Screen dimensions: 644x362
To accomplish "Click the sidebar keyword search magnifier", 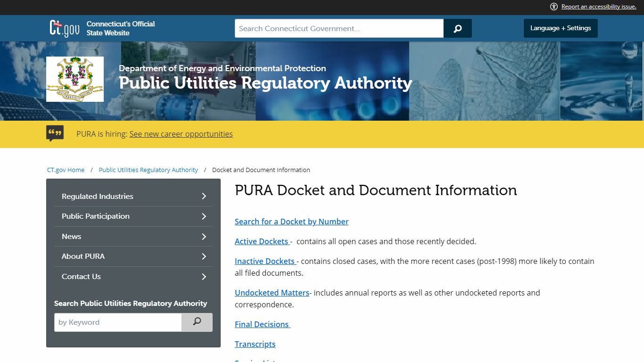I will pos(197,322).
